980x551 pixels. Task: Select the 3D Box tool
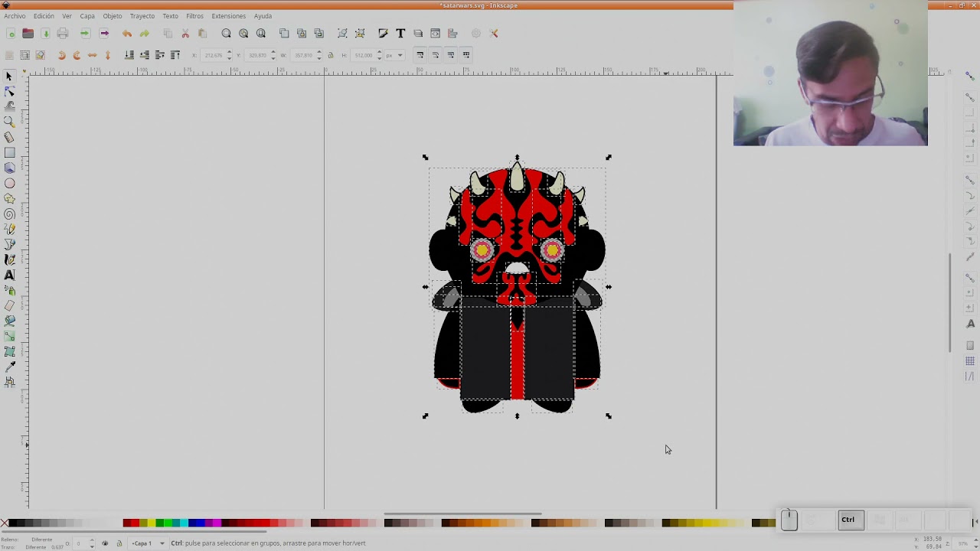point(9,168)
